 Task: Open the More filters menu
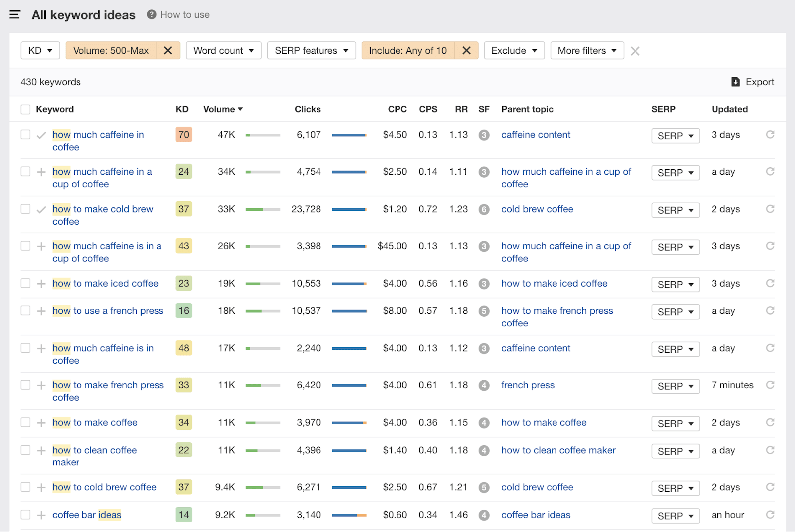[x=586, y=50]
